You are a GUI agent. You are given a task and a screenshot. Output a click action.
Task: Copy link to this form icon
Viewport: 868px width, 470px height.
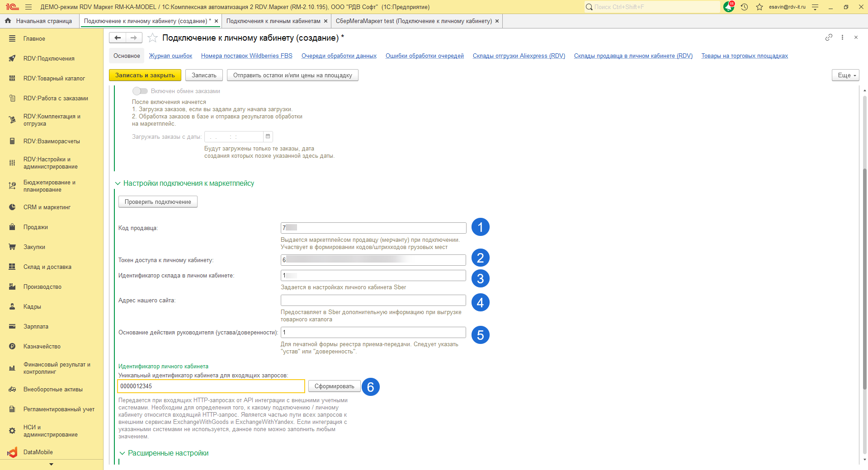829,38
